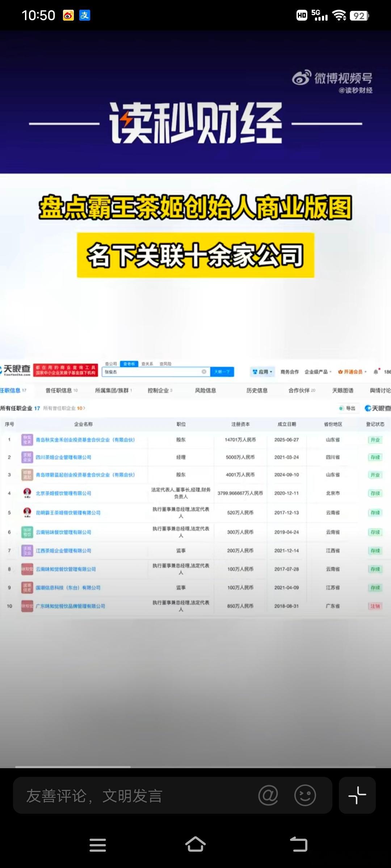Tap the Android home navigation icon
The height and width of the screenshot is (868, 391).
pos(195,844)
